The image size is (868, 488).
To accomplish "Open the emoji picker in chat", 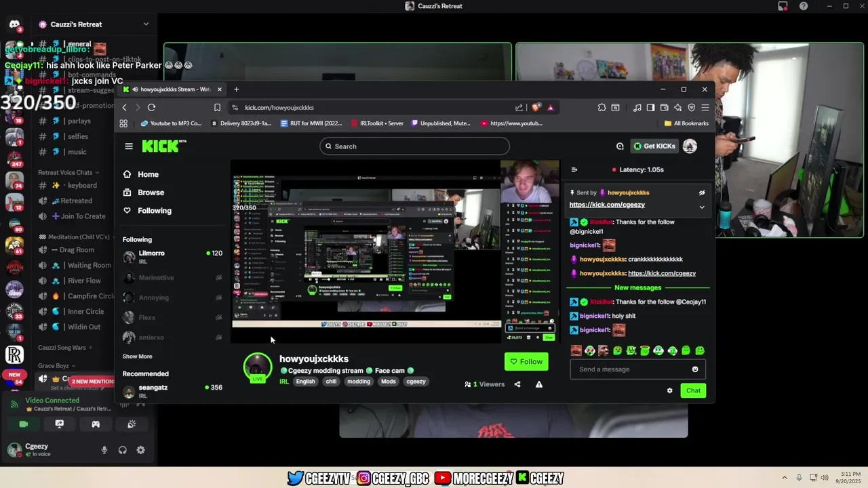I will 695,369.
